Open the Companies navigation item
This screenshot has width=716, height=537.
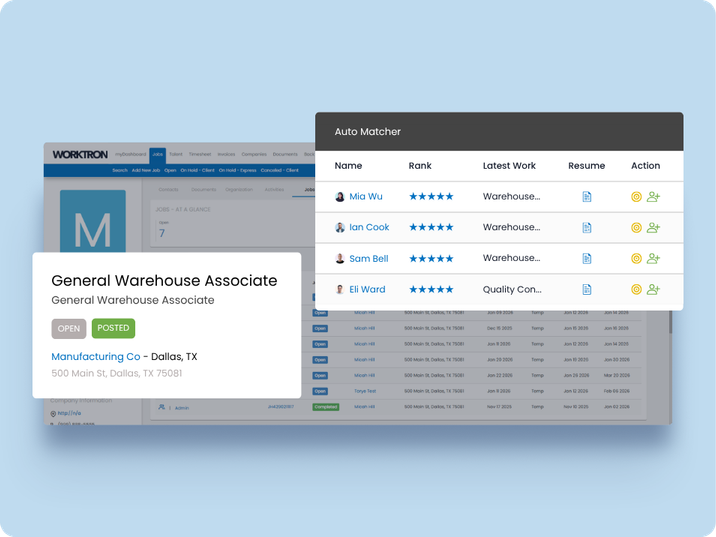pyautogui.click(x=254, y=155)
